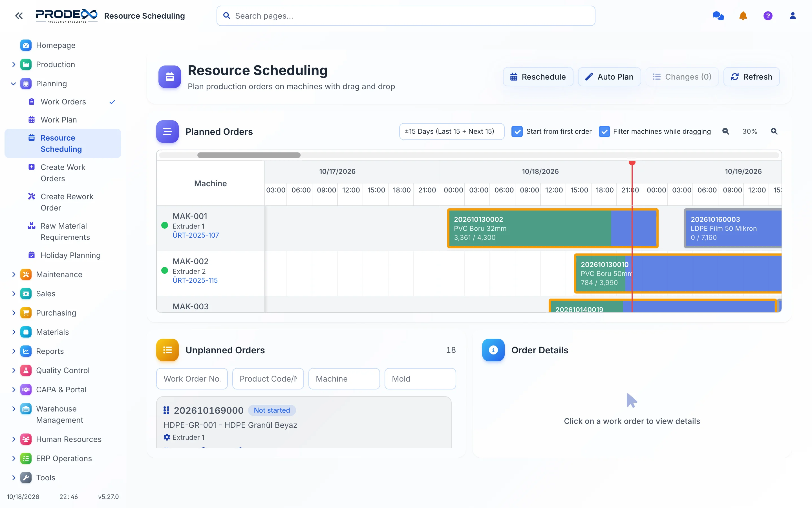The height and width of the screenshot is (508, 812).
Task: Select order bar 202610160003 LDPE Film
Action: coord(733,229)
